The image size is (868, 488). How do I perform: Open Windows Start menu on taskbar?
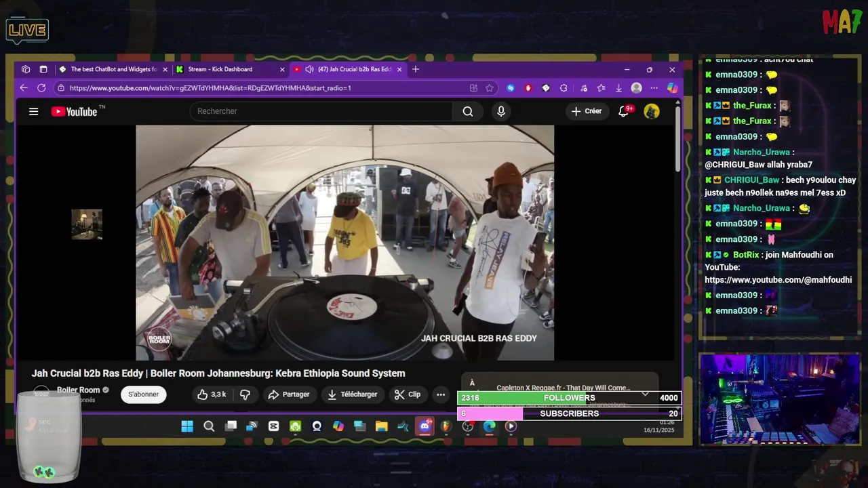(187, 426)
